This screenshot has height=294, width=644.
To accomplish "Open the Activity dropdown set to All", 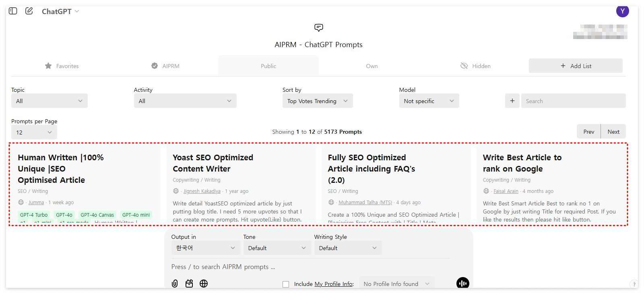I will click(x=185, y=101).
